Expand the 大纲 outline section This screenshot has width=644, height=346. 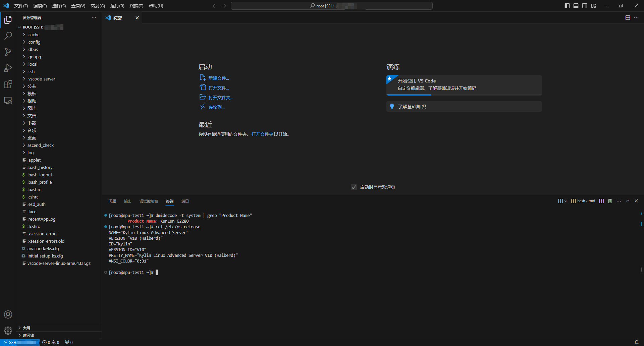tap(59, 328)
